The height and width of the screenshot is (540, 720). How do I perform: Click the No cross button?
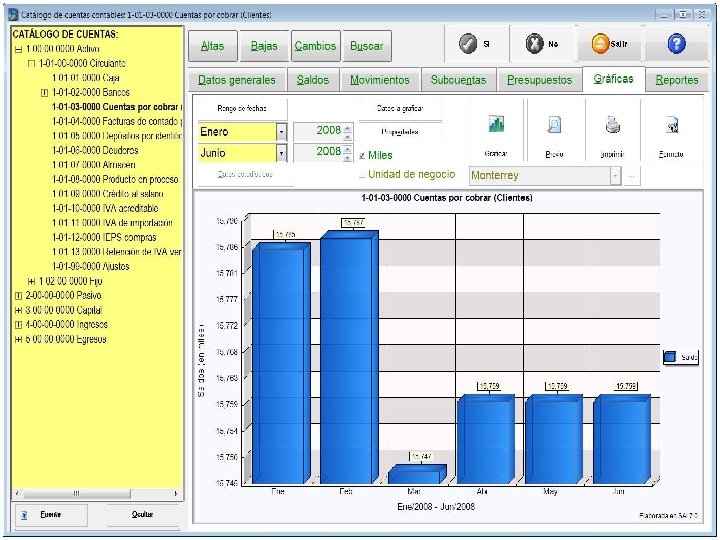coord(542,44)
